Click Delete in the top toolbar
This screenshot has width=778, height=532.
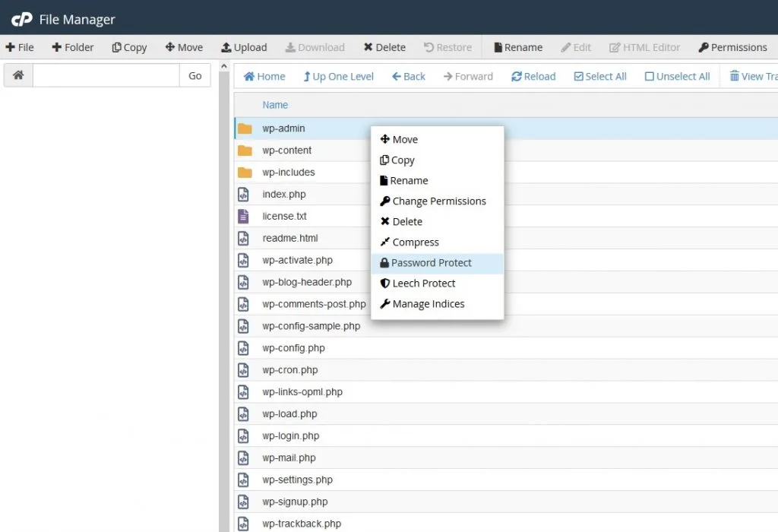pyautogui.click(x=384, y=47)
